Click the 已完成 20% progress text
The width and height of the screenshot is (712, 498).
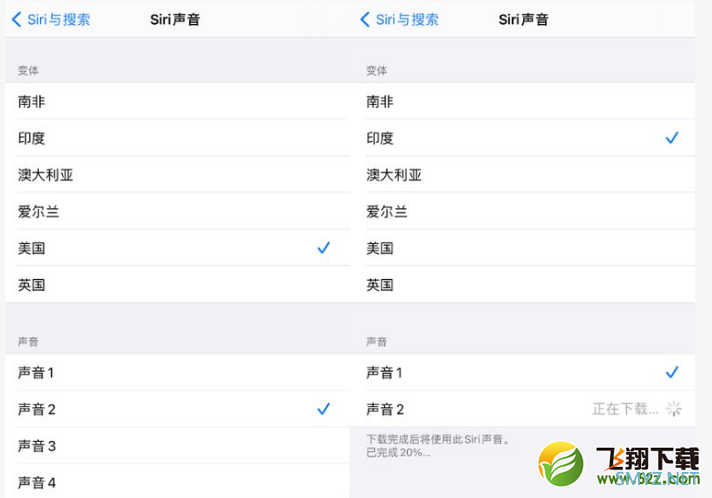pyautogui.click(x=398, y=453)
